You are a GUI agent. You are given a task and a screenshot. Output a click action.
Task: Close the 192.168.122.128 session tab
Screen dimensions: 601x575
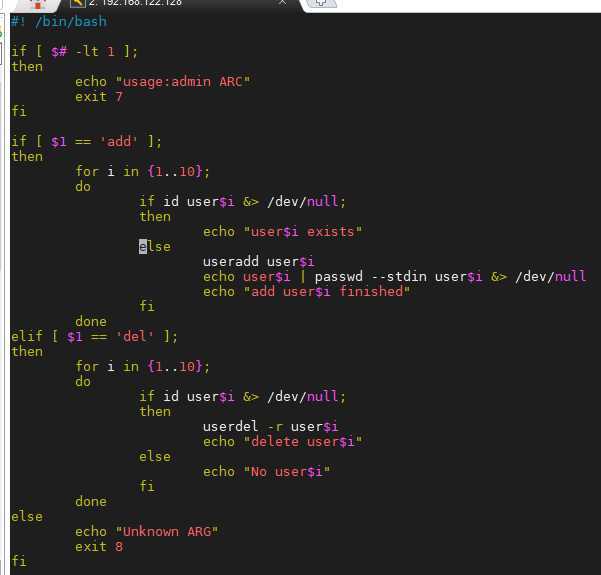coord(282,2)
